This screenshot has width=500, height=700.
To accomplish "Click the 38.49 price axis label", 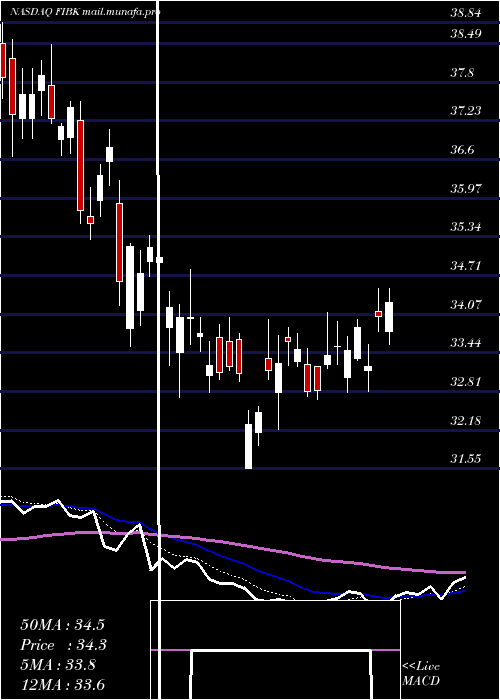I will (x=466, y=34).
